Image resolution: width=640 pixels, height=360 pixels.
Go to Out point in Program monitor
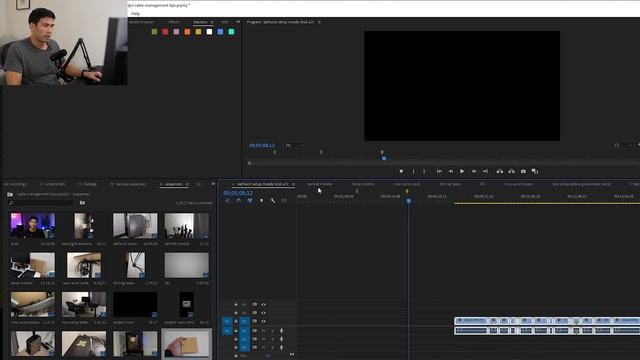point(485,171)
